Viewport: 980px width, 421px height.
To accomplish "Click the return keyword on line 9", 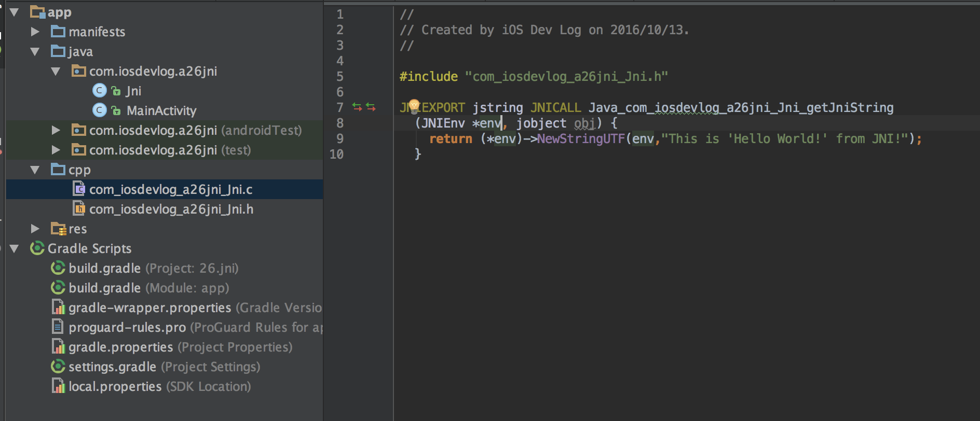I will click(451, 138).
